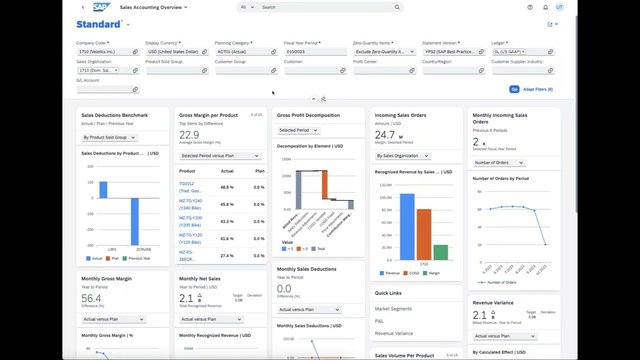Click the Fiscal Year Period input field
Image resolution: width=640 pixels, height=360 pixels.
(x=315, y=52)
